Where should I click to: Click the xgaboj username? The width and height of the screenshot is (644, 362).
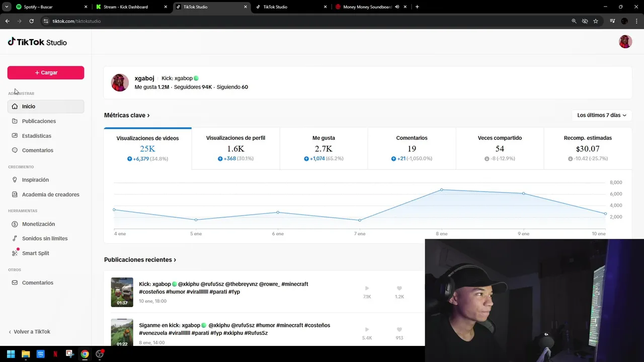coord(144,78)
